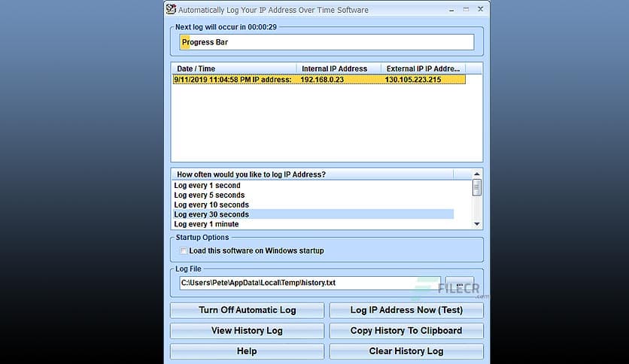Close the IP log window

pos(480,9)
